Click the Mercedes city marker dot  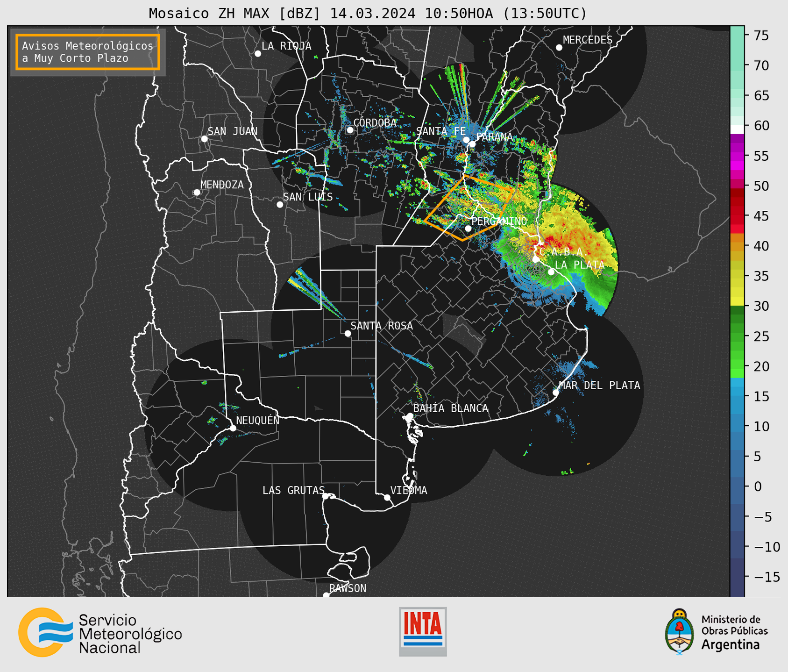point(559,48)
